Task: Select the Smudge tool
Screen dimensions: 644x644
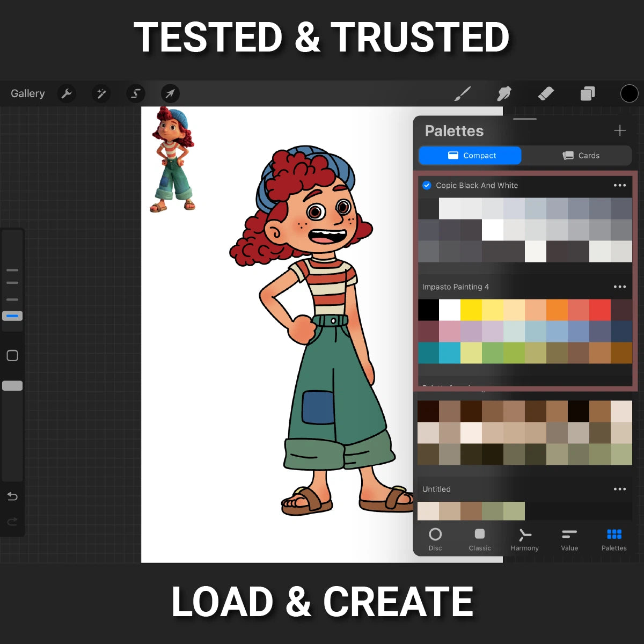Action: (504, 94)
